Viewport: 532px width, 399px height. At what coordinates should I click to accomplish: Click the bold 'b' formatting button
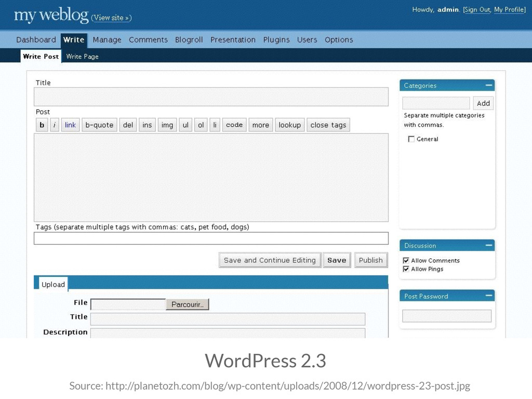pyautogui.click(x=42, y=125)
